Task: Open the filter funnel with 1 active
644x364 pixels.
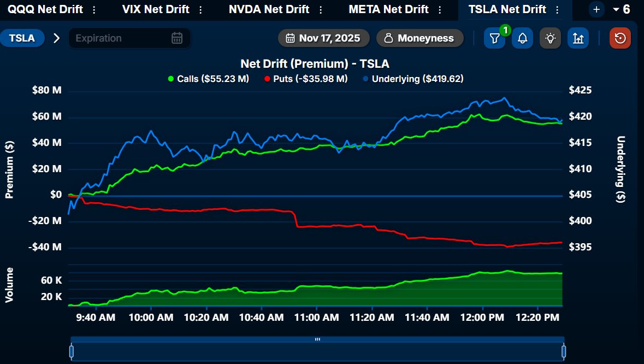Action: pyautogui.click(x=495, y=38)
